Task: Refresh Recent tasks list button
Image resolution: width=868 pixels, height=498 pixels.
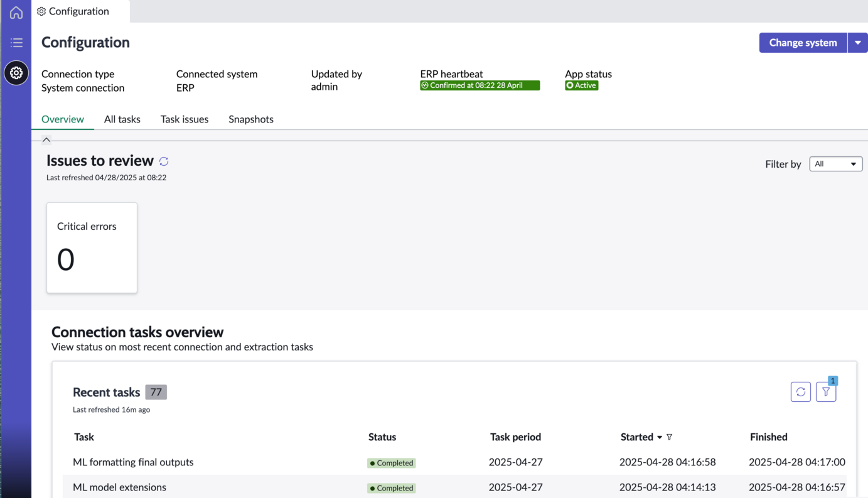Action: click(x=801, y=392)
